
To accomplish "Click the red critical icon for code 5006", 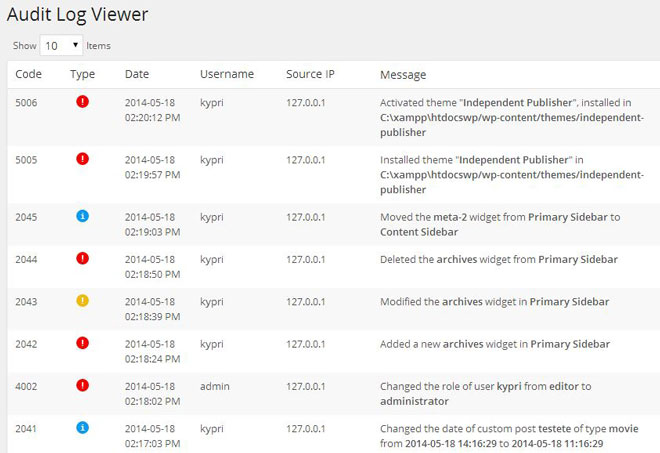I will 82,101.
